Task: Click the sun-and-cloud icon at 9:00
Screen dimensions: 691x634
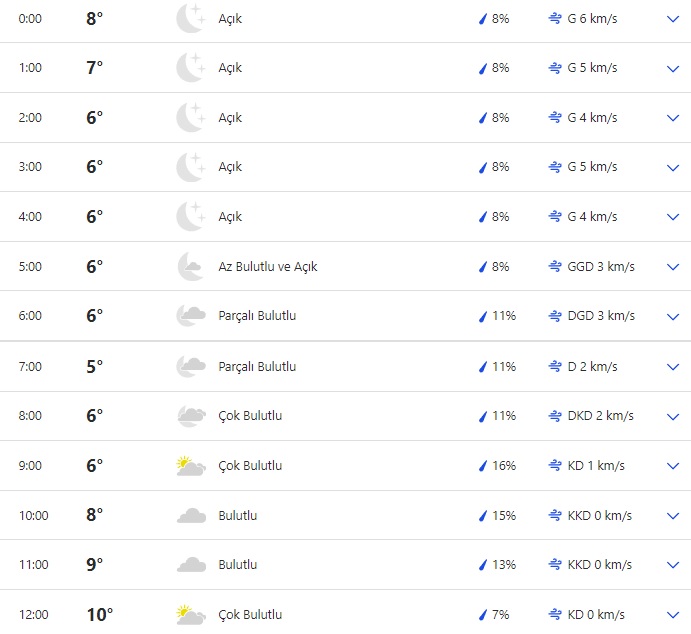Action: (190, 465)
